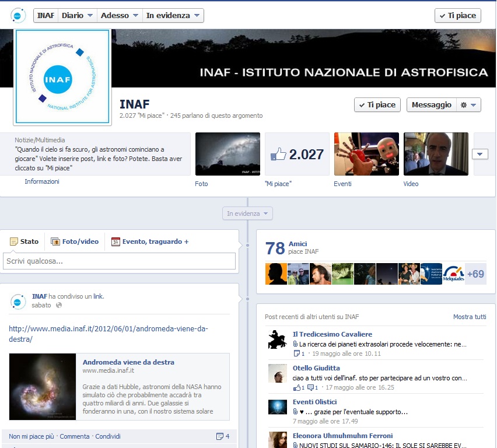Click Otello Giuditta's profile picture
497x448 pixels.
pos(277,373)
